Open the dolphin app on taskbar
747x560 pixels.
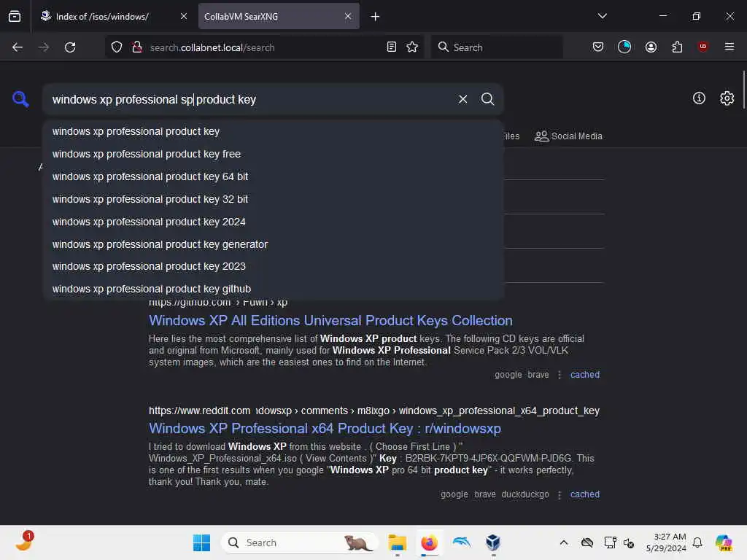coord(461,542)
